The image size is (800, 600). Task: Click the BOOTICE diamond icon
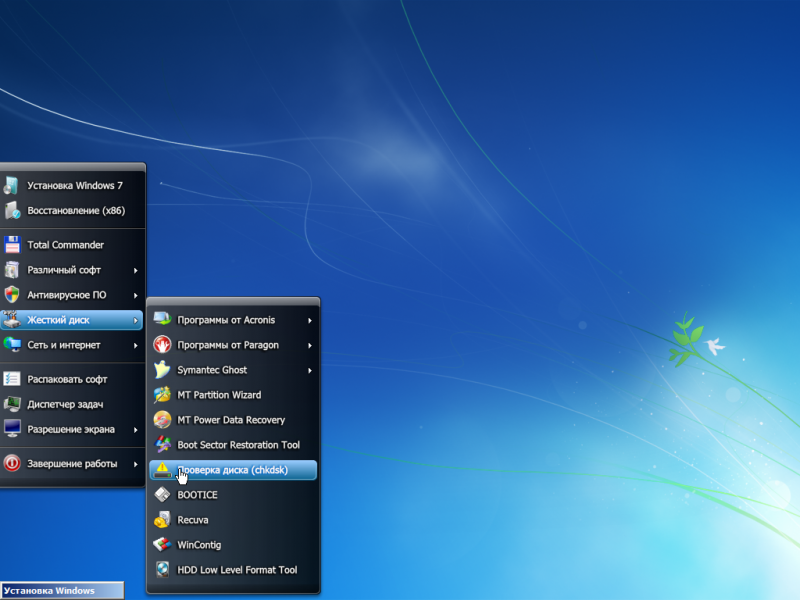click(x=162, y=495)
